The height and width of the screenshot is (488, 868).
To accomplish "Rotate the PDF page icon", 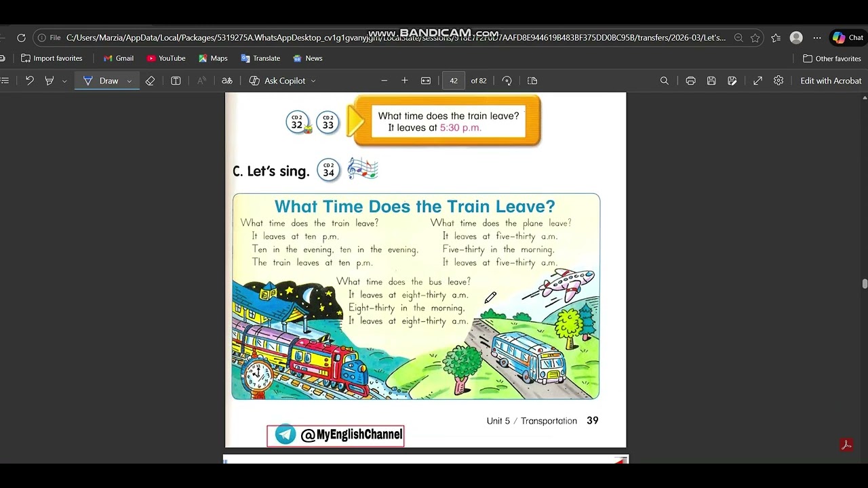I will click(x=507, y=81).
